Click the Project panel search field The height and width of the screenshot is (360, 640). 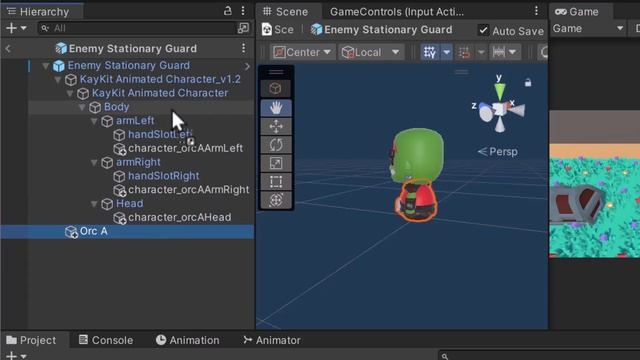point(539,356)
